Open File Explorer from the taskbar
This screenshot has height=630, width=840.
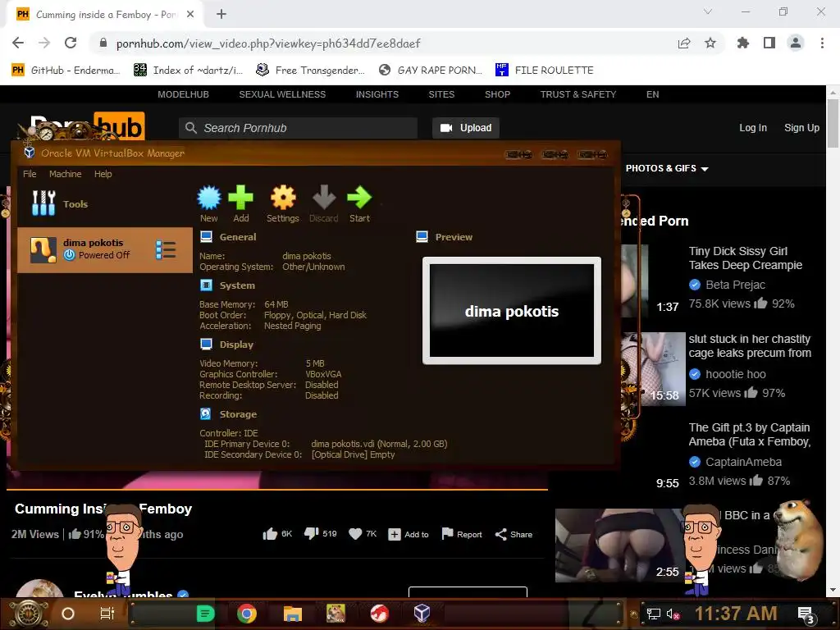click(x=293, y=614)
